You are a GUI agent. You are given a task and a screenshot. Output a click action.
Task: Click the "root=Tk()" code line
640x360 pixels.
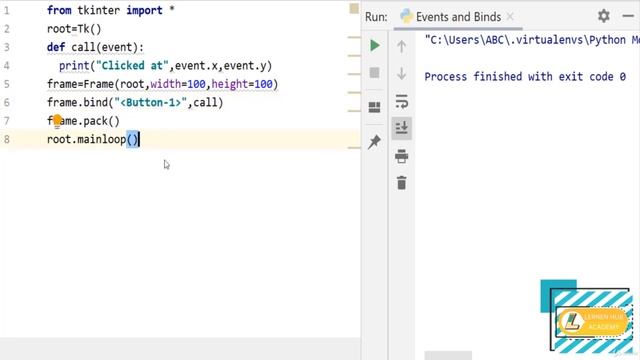(x=74, y=29)
